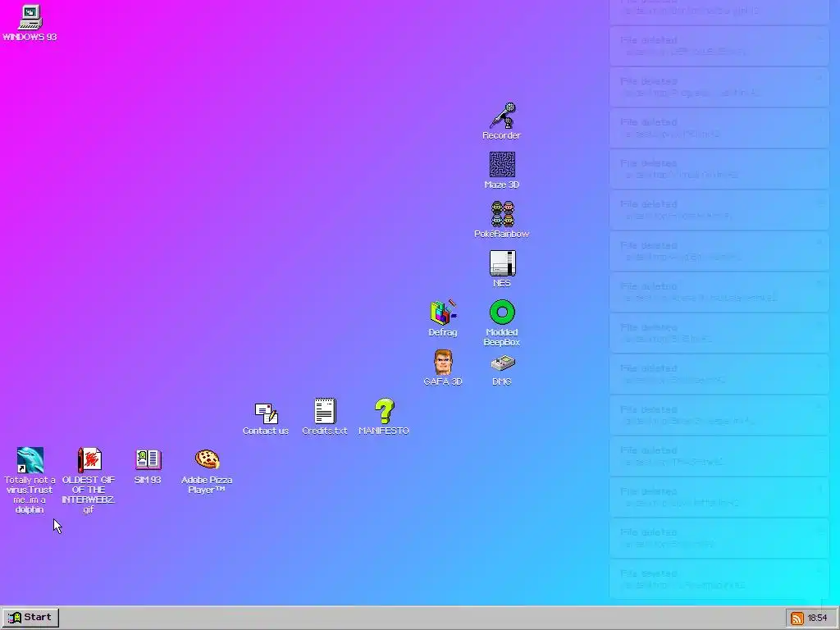Viewport: 840px width, 630px height.
Task: Select the WINDOWS 93 computer icon
Action: 30,18
